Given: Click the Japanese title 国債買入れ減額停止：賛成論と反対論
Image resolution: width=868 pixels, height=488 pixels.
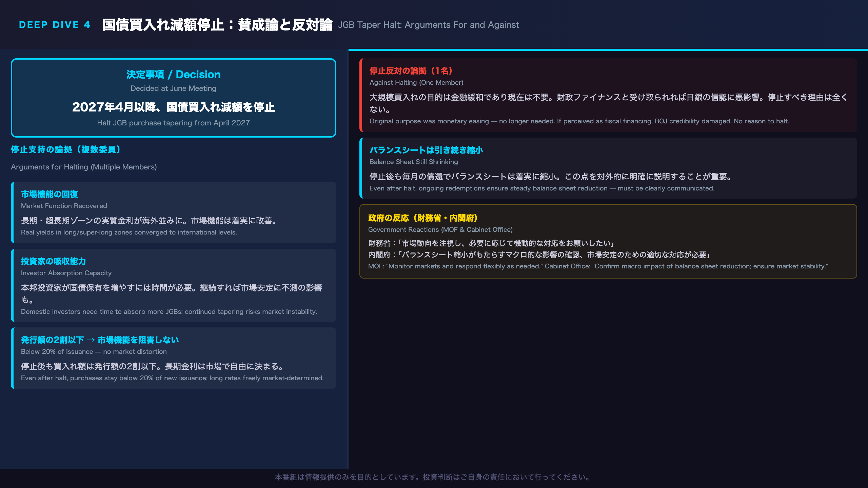Looking at the screenshot, I should [217, 25].
